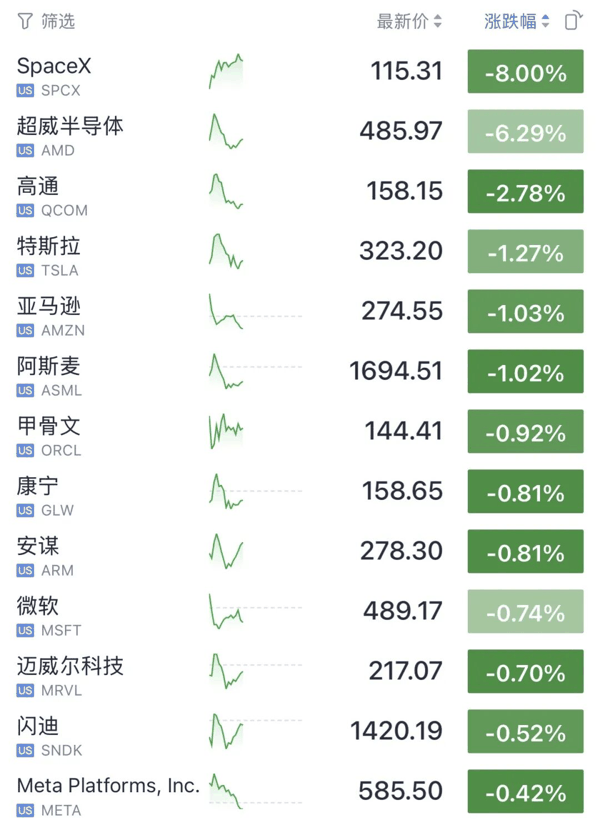Screen dimensions: 600x825
Task: Open the 筛选 filter funnel icon
Action: point(25,22)
